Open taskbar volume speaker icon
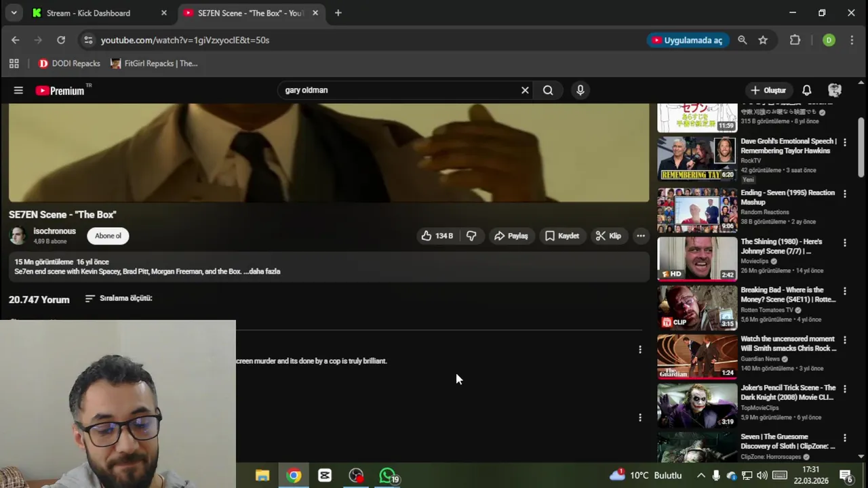This screenshot has height=488, width=868. coord(762,476)
